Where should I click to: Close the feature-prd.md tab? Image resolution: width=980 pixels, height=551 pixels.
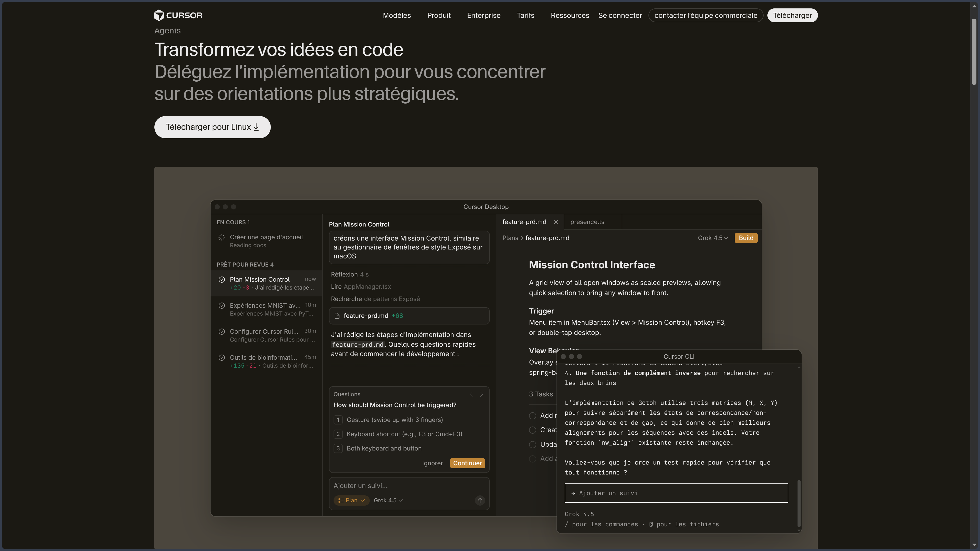556,222
